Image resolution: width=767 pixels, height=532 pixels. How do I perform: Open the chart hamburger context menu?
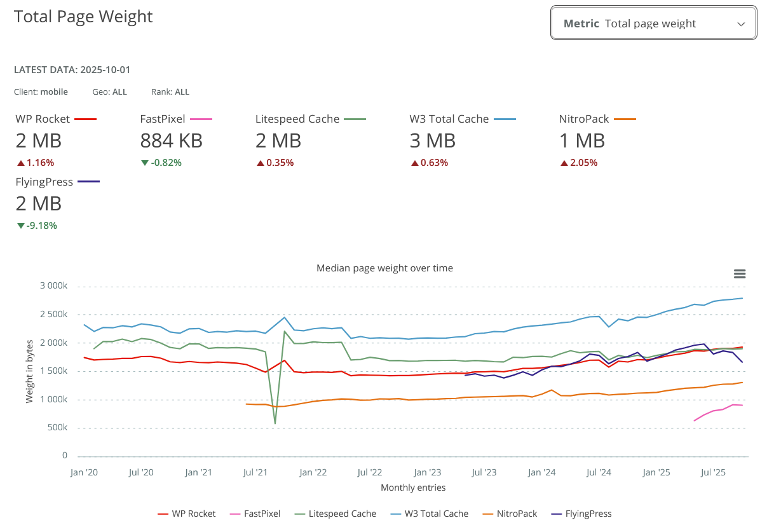click(739, 274)
